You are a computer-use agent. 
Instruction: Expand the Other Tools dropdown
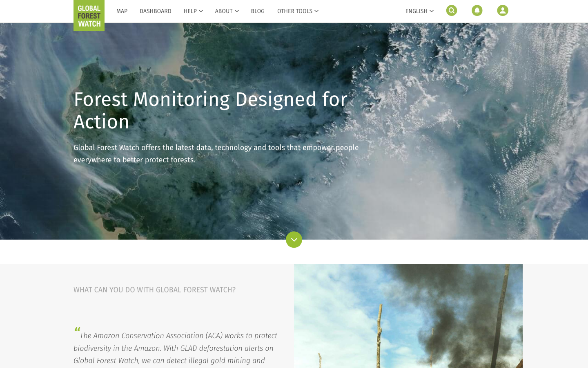tap(298, 11)
